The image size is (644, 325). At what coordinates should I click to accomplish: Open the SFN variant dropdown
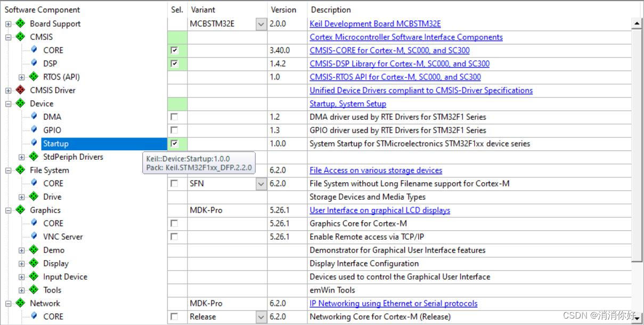(x=260, y=183)
